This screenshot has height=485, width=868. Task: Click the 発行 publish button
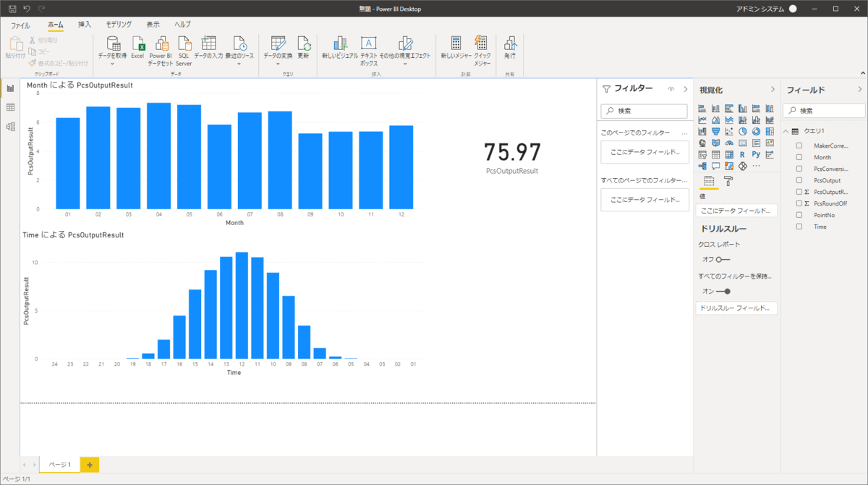coord(510,47)
